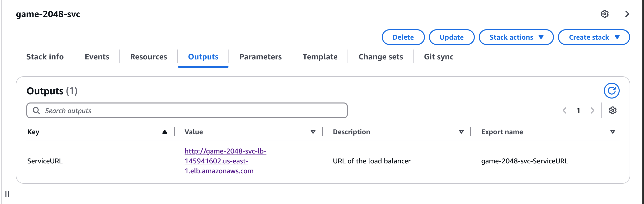Switch to the Events tab
The image size is (644, 204).
pos(97,57)
